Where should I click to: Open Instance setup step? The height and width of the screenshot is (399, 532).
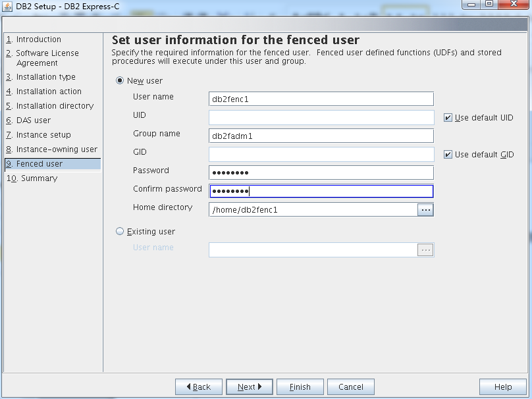click(x=38, y=135)
